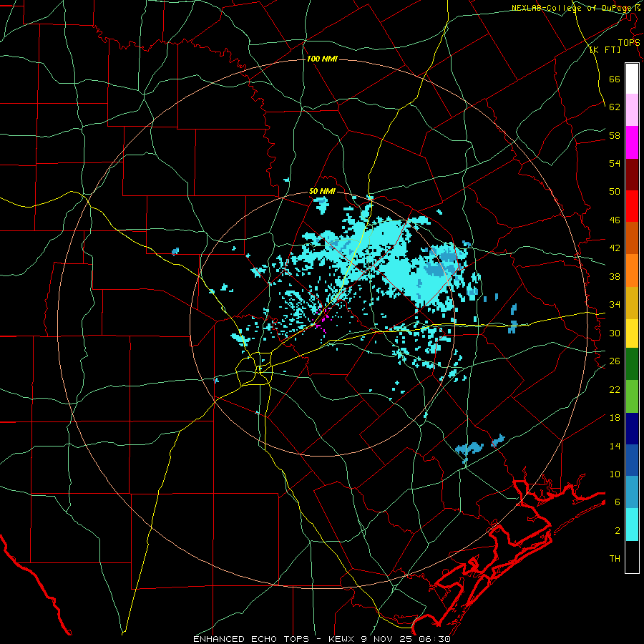
Task: Click the 'NEXLAB-College of DuPage' credit text
Action: [572, 8]
